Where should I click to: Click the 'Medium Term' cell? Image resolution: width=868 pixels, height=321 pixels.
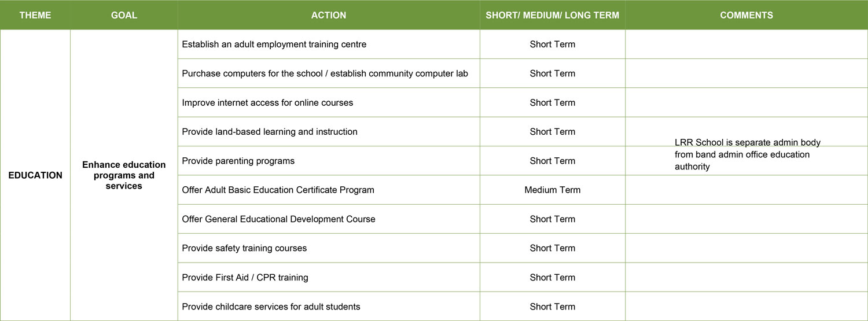pos(553,190)
